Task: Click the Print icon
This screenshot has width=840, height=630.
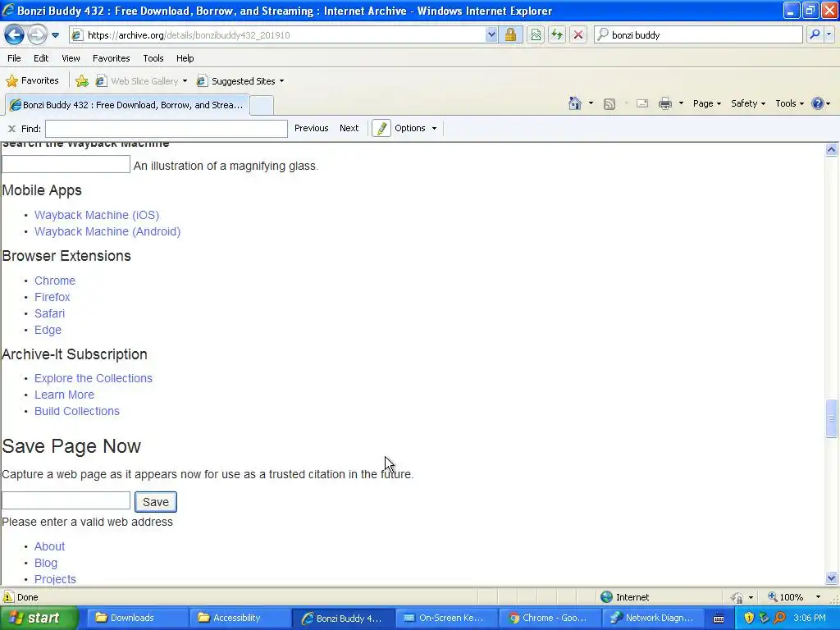Action: click(x=664, y=103)
